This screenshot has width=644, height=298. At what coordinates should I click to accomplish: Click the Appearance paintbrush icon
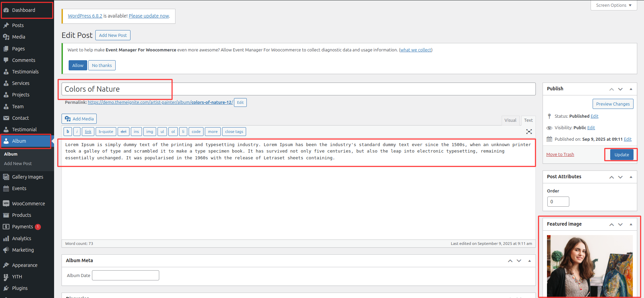point(6,265)
